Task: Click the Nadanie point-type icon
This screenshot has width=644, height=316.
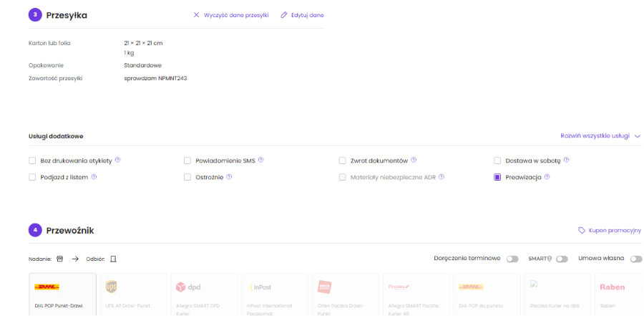Action: coord(60,259)
